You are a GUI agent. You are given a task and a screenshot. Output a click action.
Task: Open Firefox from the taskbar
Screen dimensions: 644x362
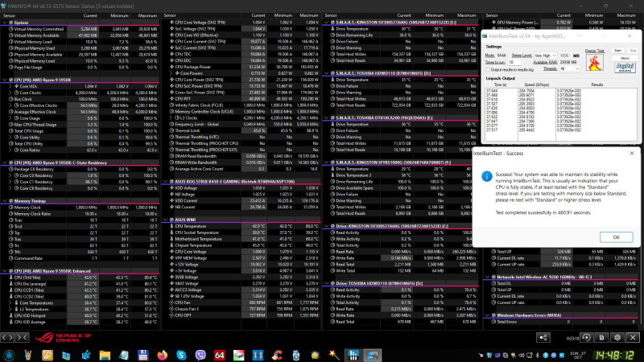click(163, 355)
